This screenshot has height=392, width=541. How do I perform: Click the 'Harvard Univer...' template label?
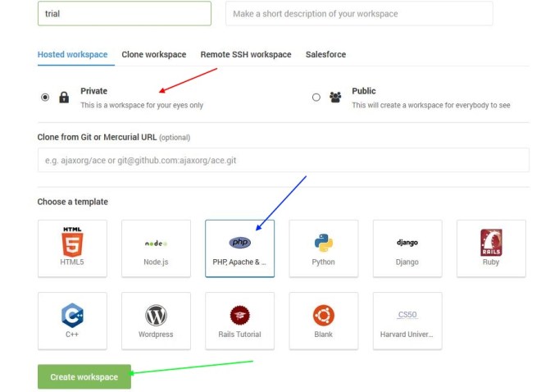click(407, 335)
